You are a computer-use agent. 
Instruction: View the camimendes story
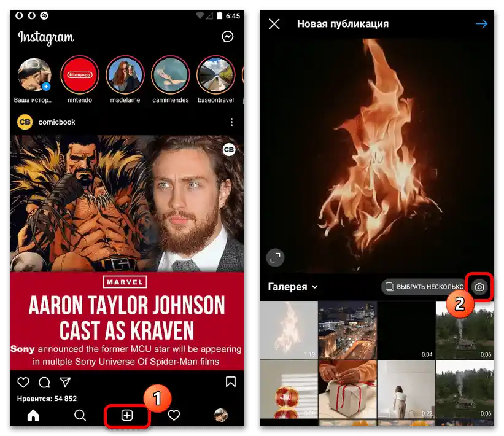coord(171,75)
